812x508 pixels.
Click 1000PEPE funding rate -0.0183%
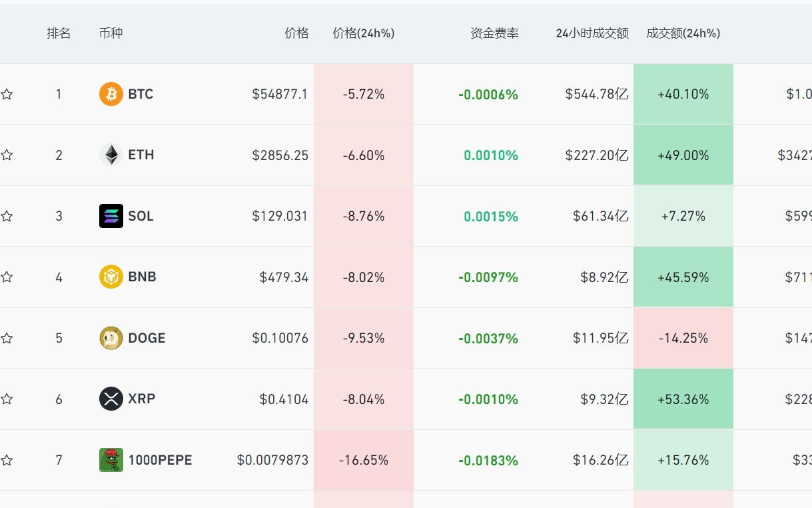pyautogui.click(x=488, y=461)
